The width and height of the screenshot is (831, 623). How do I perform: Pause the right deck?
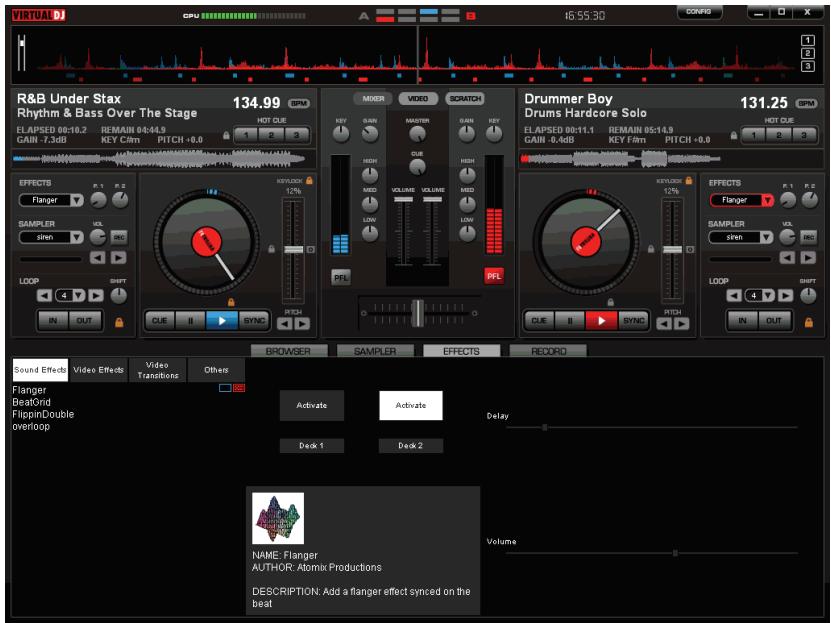[570, 321]
